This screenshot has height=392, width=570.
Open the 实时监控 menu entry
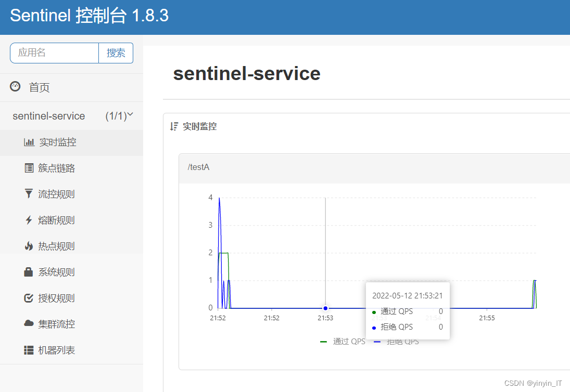click(72, 142)
